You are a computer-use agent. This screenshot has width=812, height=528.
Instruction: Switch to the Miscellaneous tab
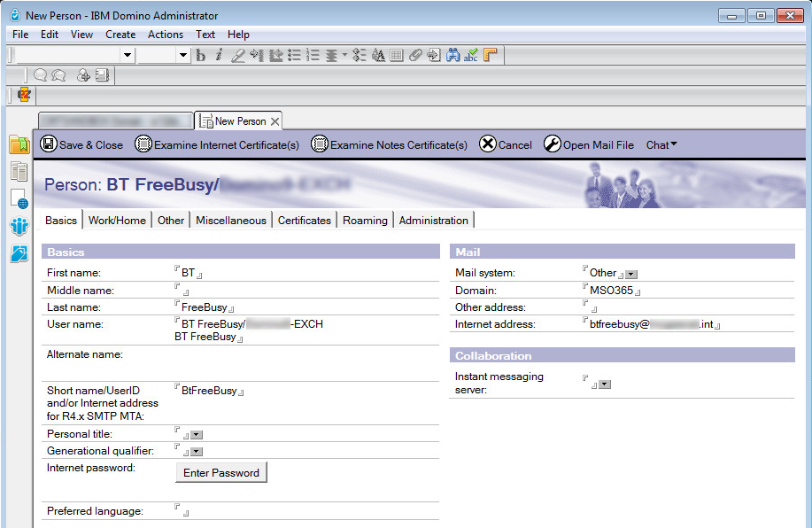tap(231, 221)
